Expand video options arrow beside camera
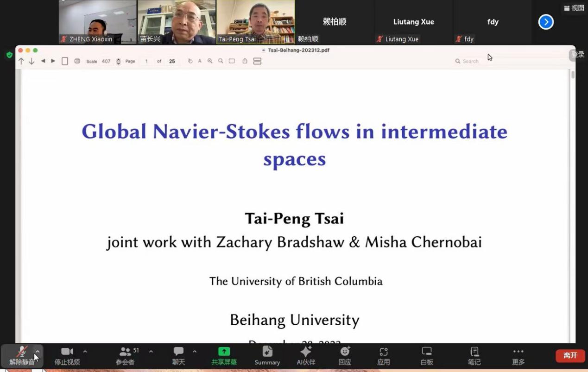588x372 pixels. [85, 352]
